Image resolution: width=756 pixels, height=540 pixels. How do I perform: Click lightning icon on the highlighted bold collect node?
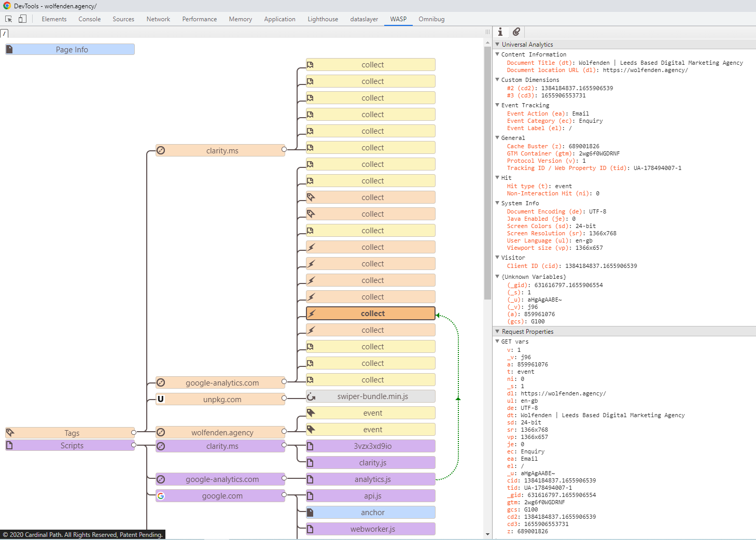click(x=311, y=314)
